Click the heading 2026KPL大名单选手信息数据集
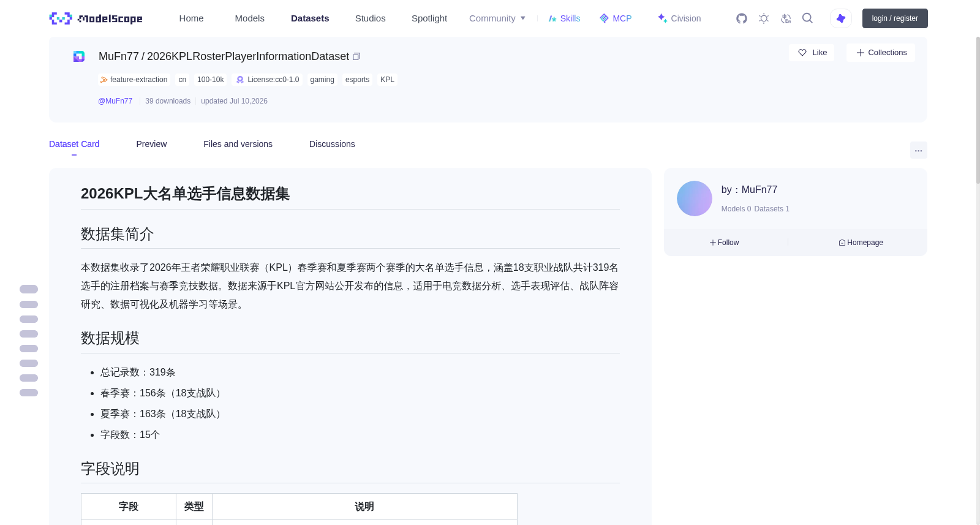The image size is (980, 525). [185, 194]
